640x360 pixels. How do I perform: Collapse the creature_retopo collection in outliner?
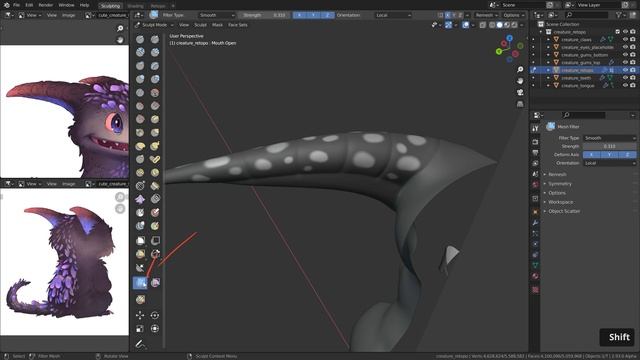click(x=541, y=32)
